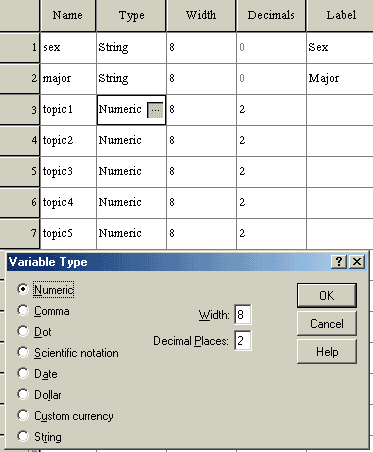Click the Decimals column header
The height and width of the screenshot is (452, 373).
pyautogui.click(x=271, y=15)
